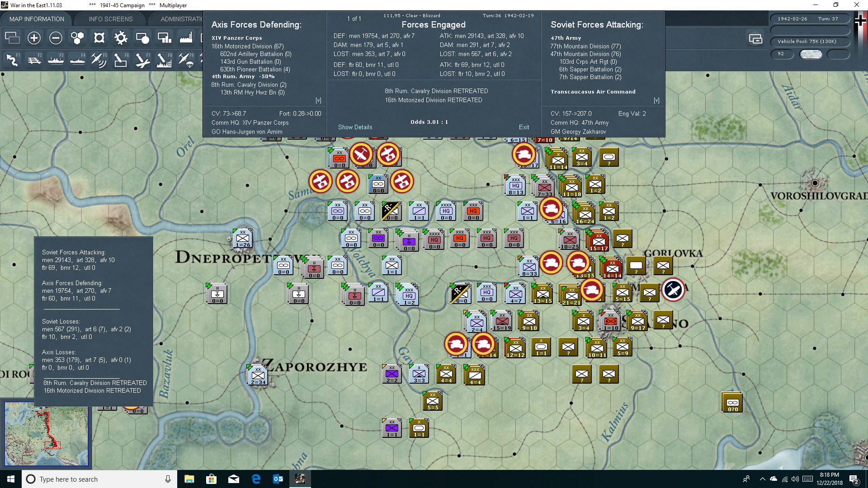Toggle the weather cloud indicator button
The width and height of the screenshot is (868, 488).
coord(811,54)
